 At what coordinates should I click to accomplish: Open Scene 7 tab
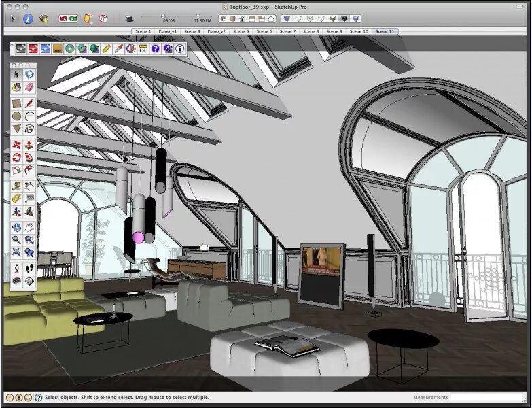coord(287,31)
